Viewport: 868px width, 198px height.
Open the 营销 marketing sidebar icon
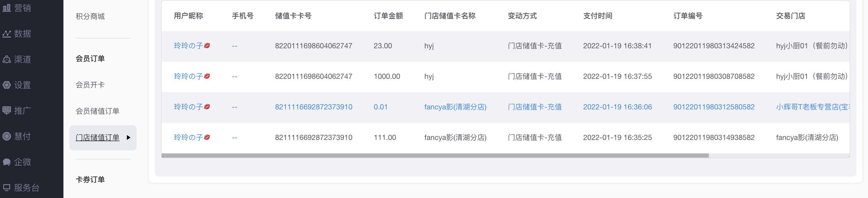click(7, 8)
